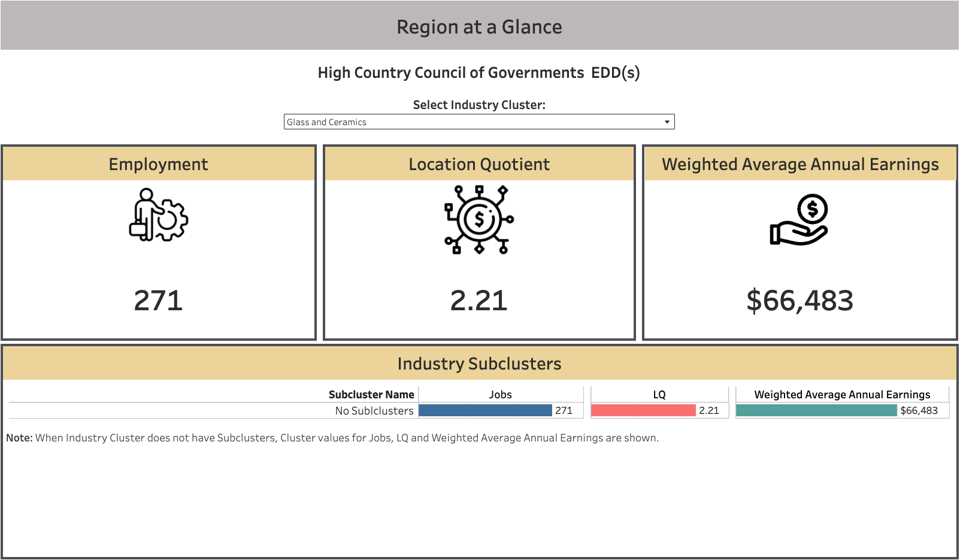This screenshot has width=960, height=560.
Task: Click the Employment worker-and-gear icon
Action: 159,215
